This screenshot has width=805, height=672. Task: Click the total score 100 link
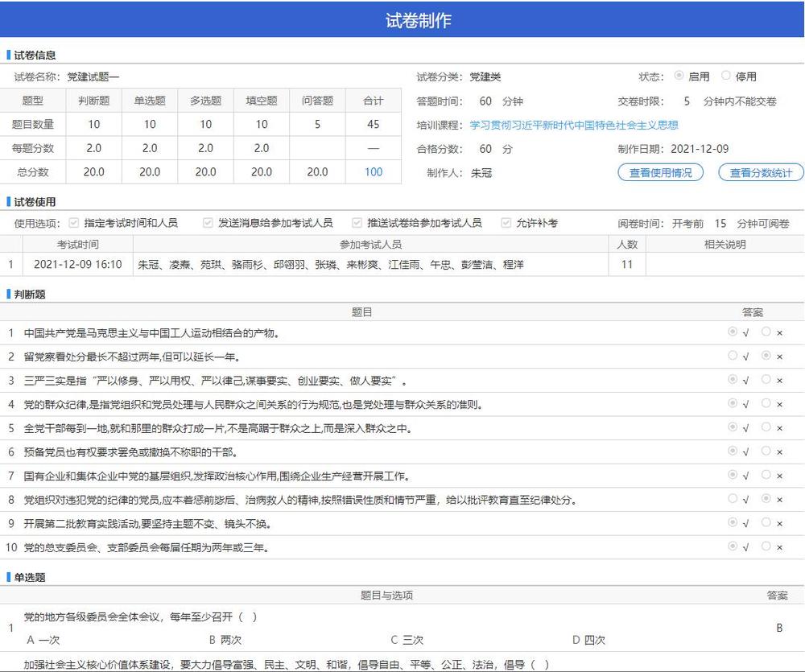pos(373,172)
